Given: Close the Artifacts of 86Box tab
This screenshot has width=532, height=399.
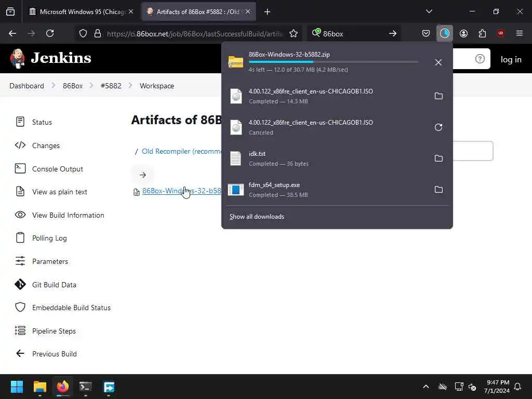Looking at the screenshot, I should [x=248, y=12].
